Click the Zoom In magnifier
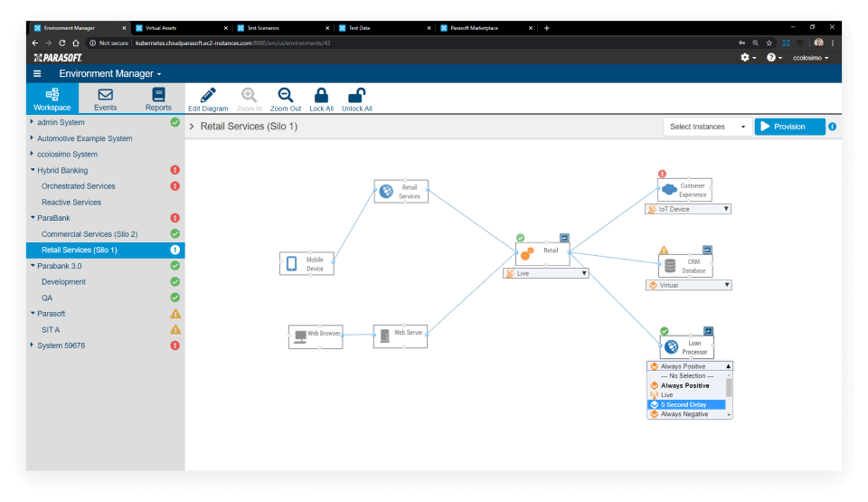This screenshot has width=868, height=502. pyautogui.click(x=250, y=99)
